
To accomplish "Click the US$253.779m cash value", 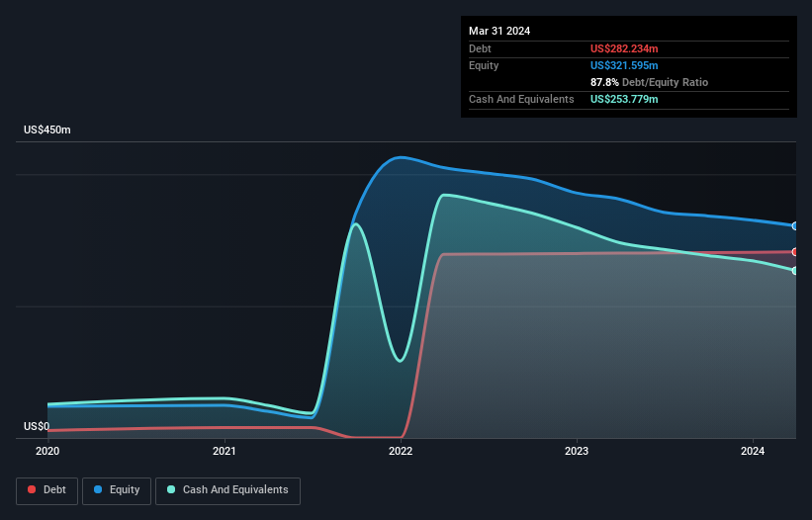I will pos(624,99).
